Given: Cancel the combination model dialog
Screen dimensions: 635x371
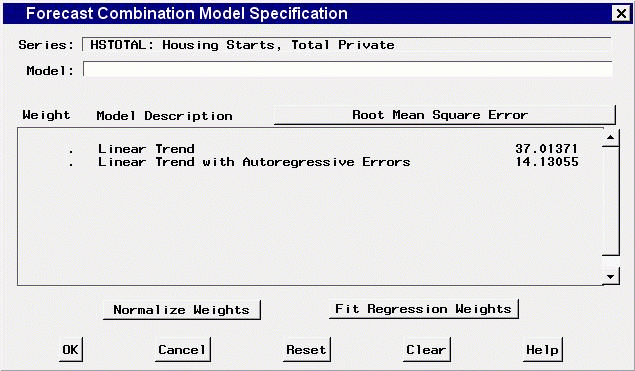Looking at the screenshot, I should (x=182, y=349).
